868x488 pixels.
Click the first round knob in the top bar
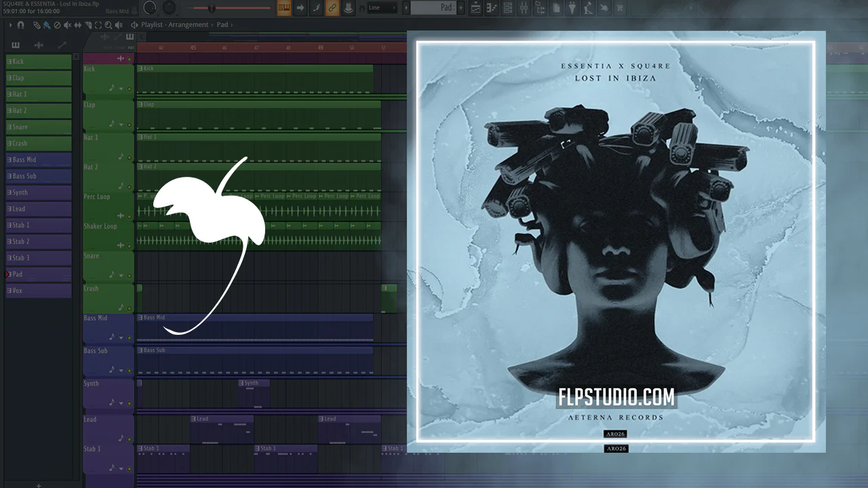coord(150,8)
